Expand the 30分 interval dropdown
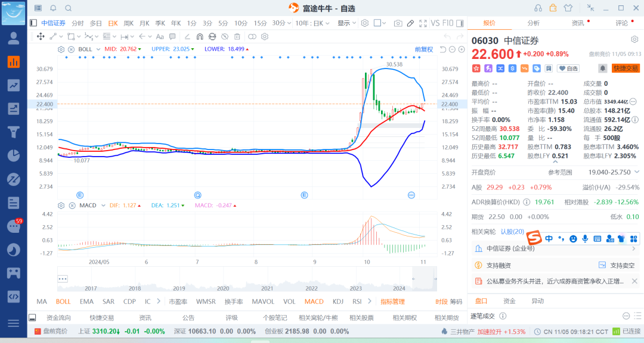The width and height of the screenshot is (644, 343). pyautogui.click(x=281, y=23)
